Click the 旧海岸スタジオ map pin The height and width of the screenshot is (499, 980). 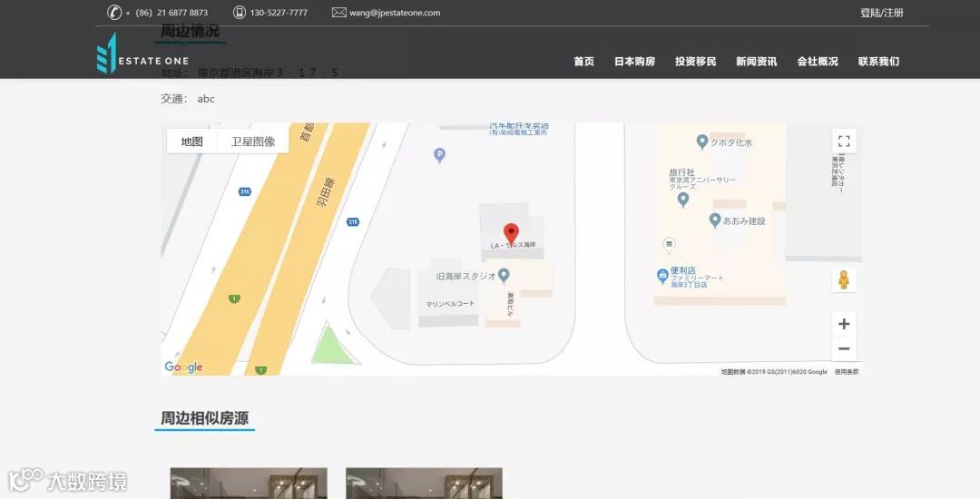tap(504, 275)
